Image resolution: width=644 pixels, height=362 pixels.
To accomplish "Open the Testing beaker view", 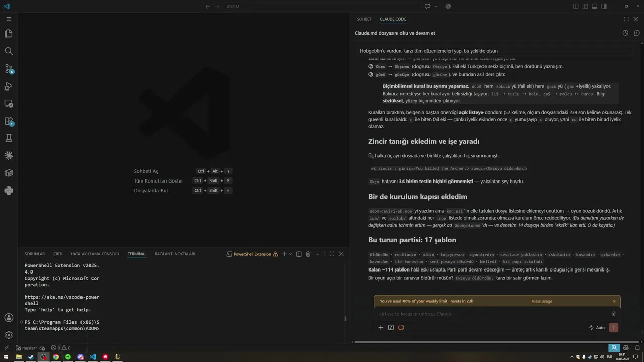I will [x=9, y=138].
